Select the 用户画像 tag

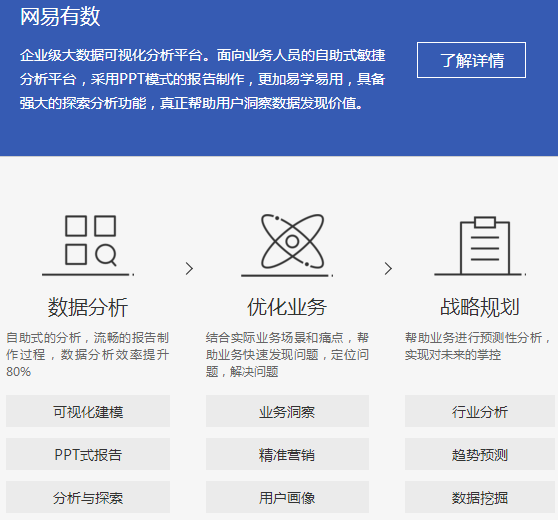click(x=287, y=497)
